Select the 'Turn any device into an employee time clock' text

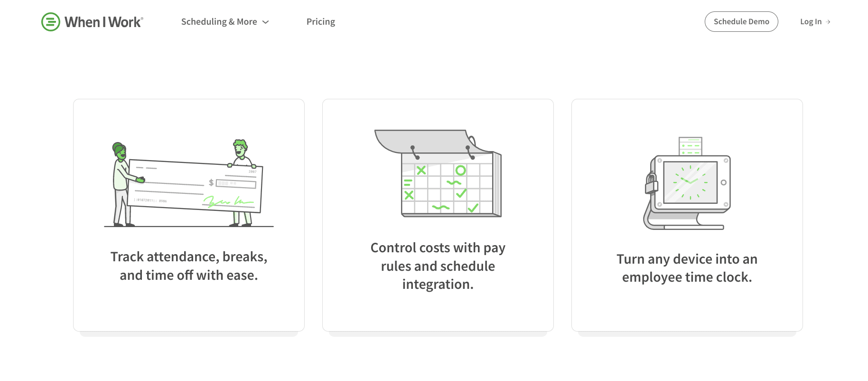click(687, 268)
